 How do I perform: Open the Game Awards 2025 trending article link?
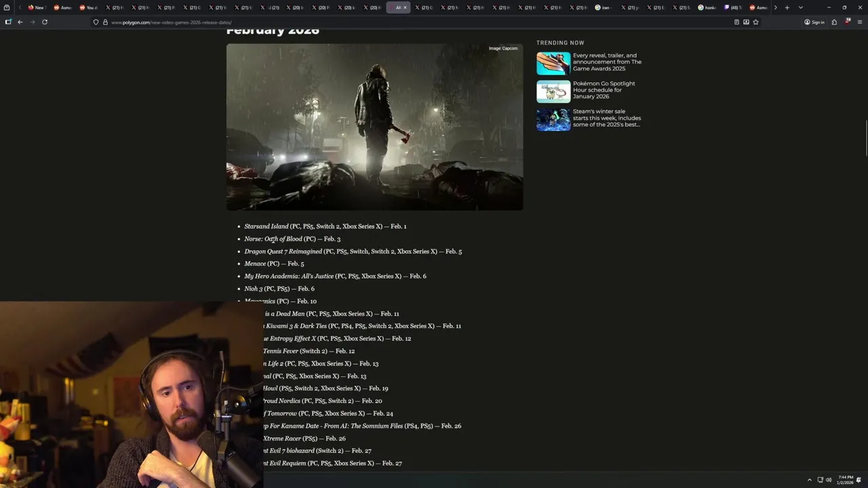(607, 62)
